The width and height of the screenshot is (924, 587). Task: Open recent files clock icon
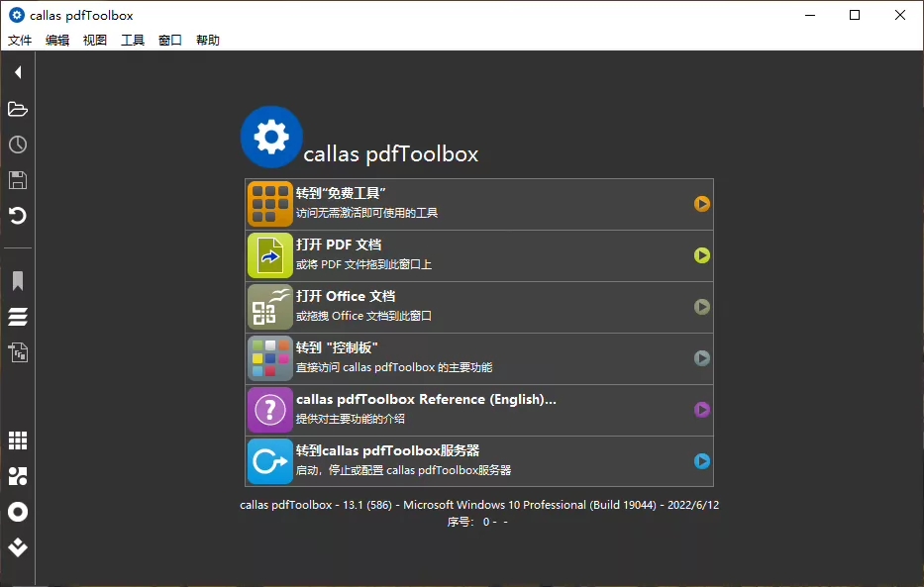(x=18, y=145)
